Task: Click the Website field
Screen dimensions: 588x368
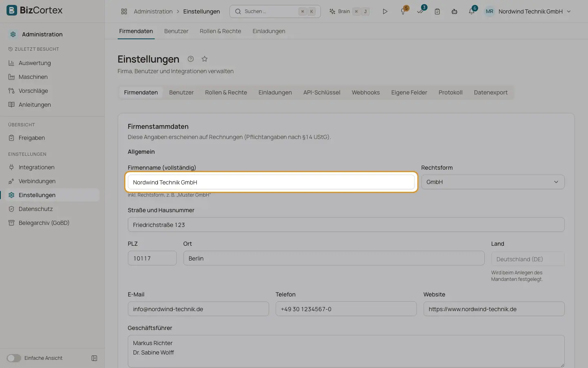Action: 494,309
